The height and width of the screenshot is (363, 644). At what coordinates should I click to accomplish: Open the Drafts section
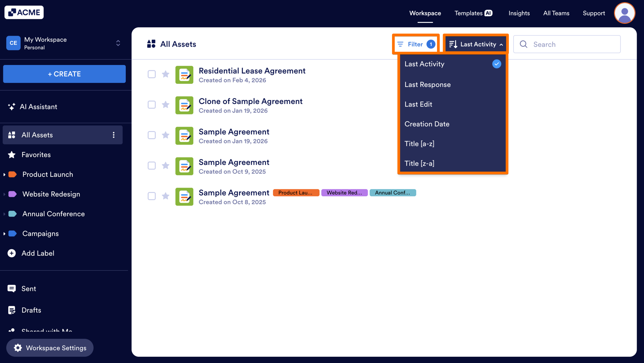pos(31,310)
